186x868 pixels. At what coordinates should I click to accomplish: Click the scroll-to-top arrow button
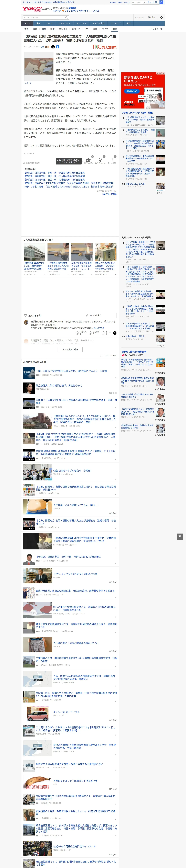(180, 536)
